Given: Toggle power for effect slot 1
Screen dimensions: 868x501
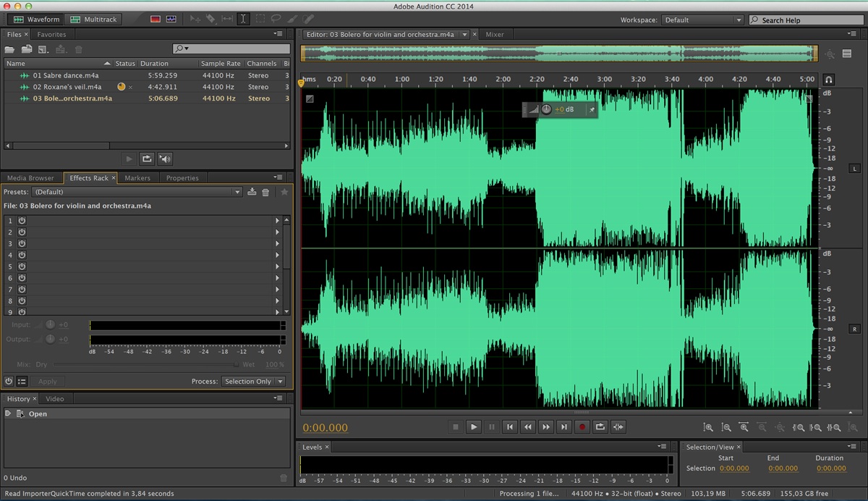Looking at the screenshot, I should click(22, 220).
